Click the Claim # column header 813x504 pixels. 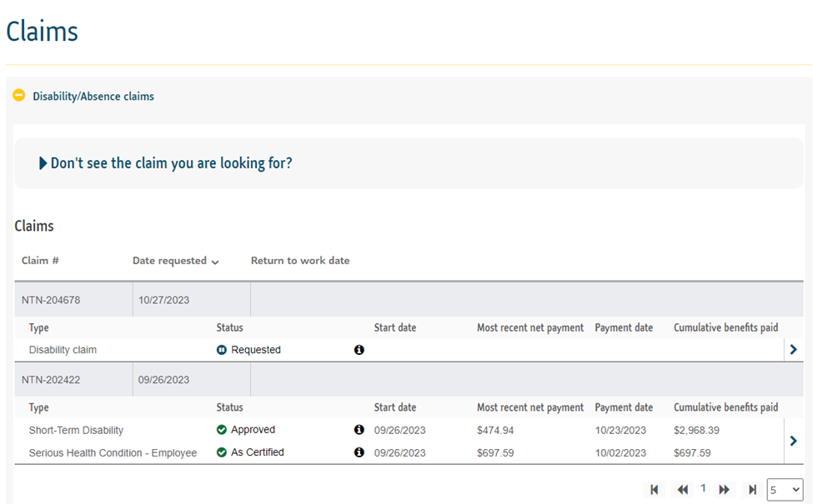[x=39, y=260]
